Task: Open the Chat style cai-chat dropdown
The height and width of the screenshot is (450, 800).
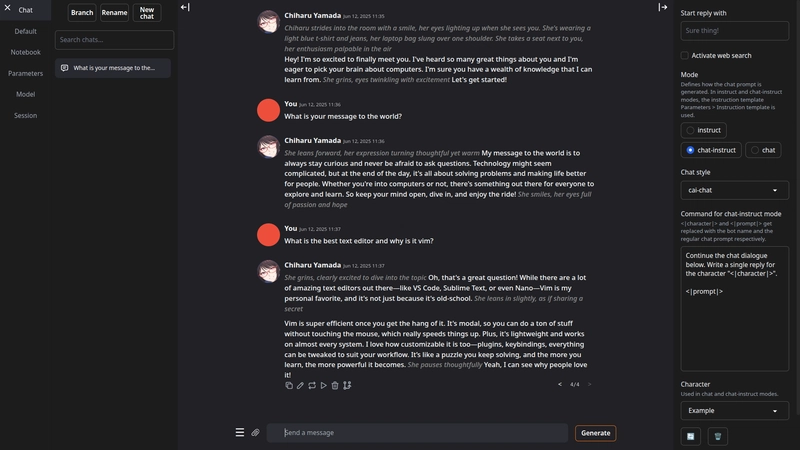Action: point(734,190)
